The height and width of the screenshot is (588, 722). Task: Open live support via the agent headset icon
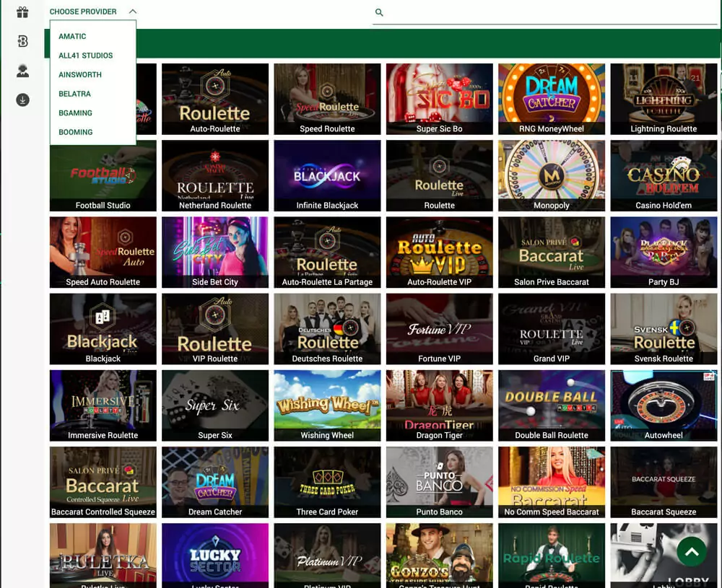(22, 71)
